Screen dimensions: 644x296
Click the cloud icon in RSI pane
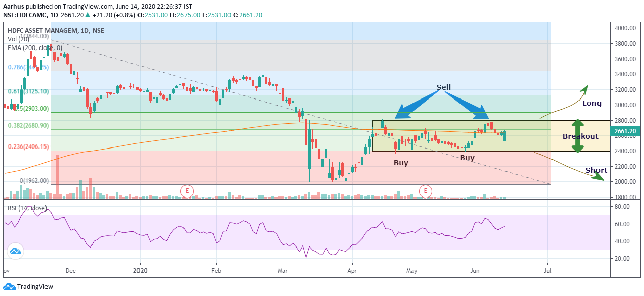click(15, 251)
